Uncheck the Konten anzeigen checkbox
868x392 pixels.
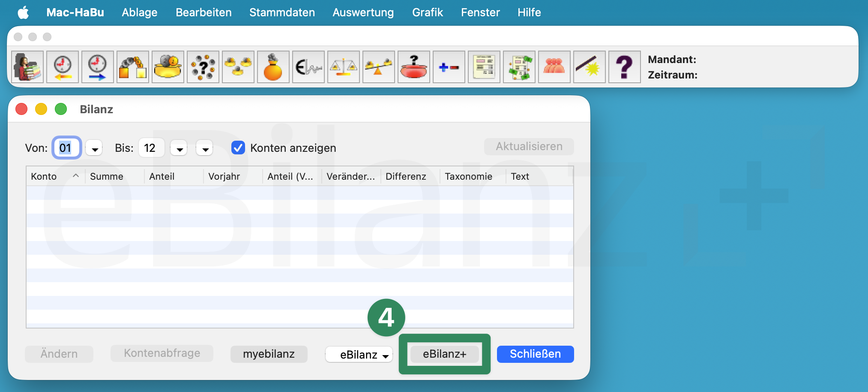point(238,148)
